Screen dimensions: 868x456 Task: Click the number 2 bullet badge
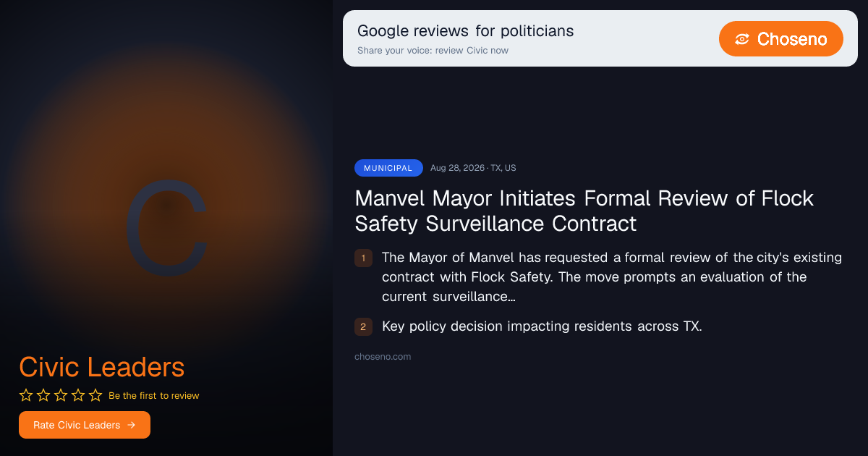click(x=363, y=326)
